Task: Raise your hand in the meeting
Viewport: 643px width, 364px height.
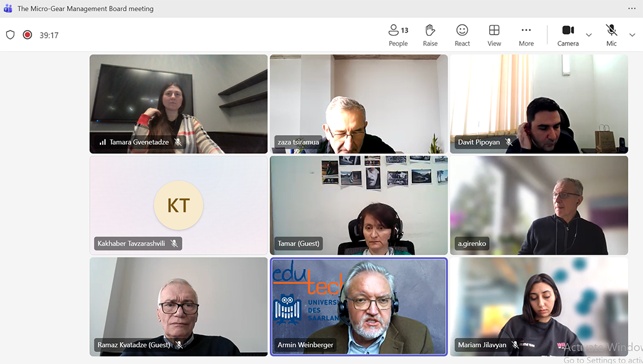Action: pos(430,35)
